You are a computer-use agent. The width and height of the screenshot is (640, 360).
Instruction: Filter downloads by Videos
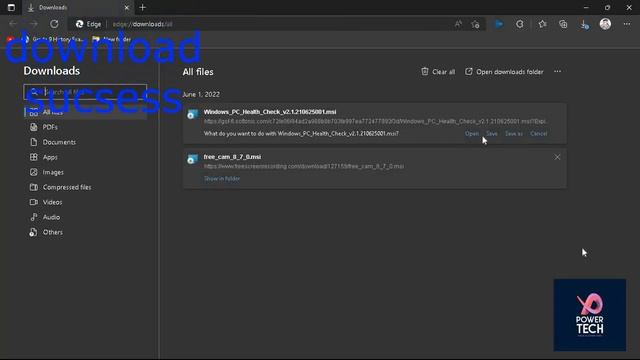[x=52, y=202]
